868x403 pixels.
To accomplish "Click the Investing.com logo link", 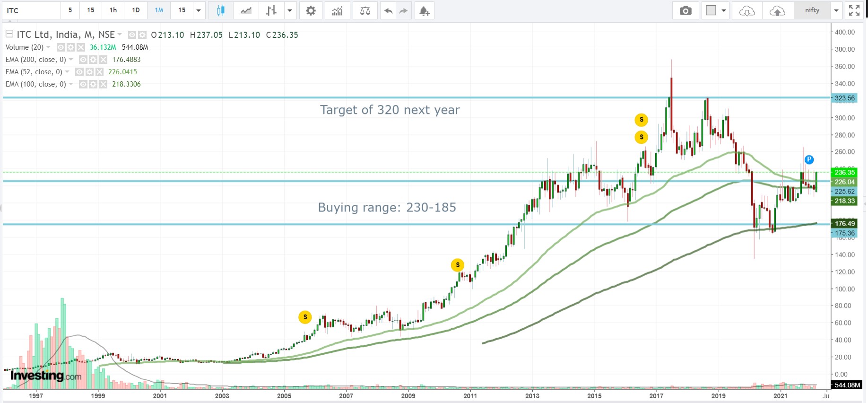I will pos(46,376).
